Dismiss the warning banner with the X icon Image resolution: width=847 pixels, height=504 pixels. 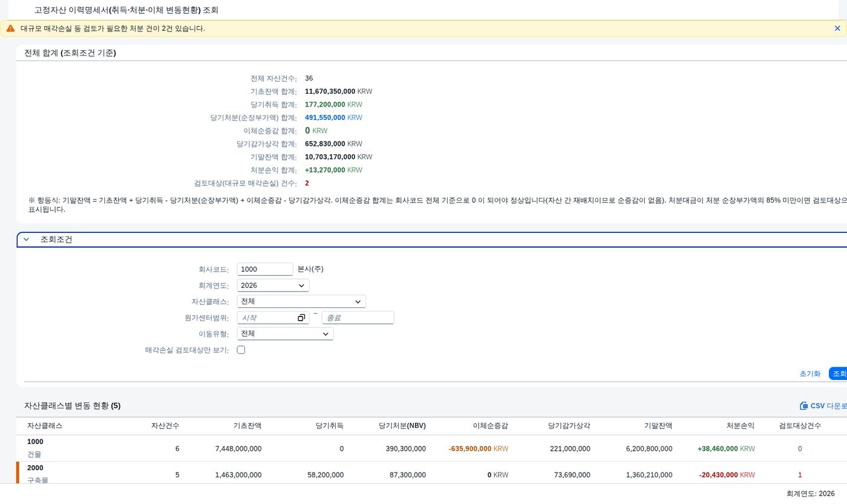[837, 28]
